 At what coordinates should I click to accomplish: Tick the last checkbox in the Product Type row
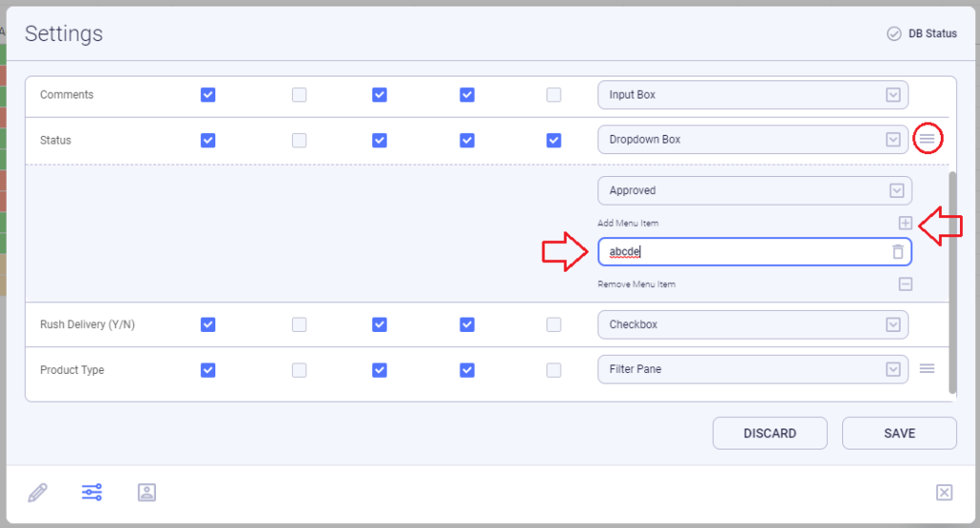pyautogui.click(x=554, y=370)
